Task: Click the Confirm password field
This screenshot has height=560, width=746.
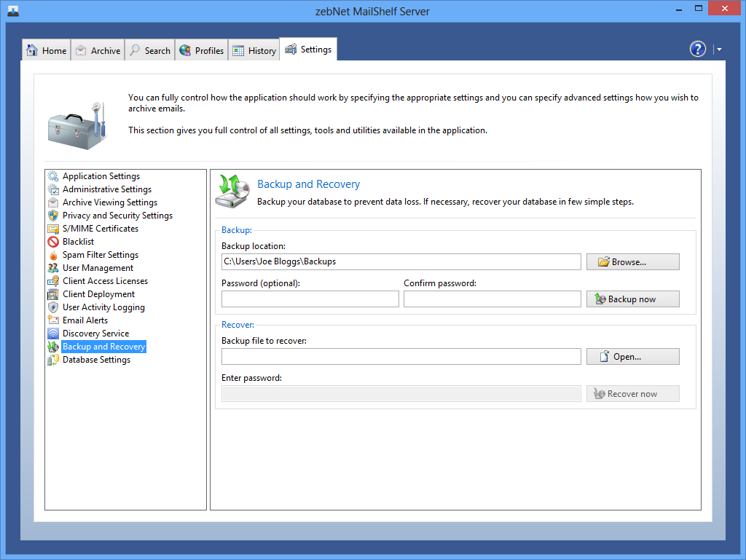Action: point(492,299)
